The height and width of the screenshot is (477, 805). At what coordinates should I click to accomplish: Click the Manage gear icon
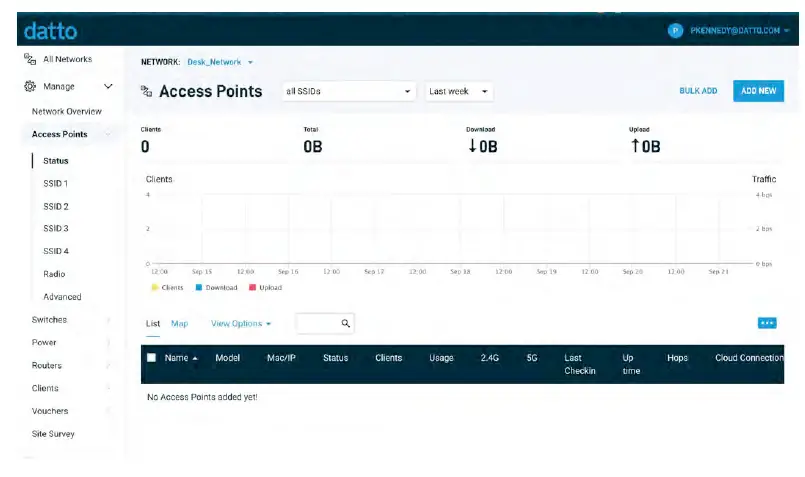point(30,86)
